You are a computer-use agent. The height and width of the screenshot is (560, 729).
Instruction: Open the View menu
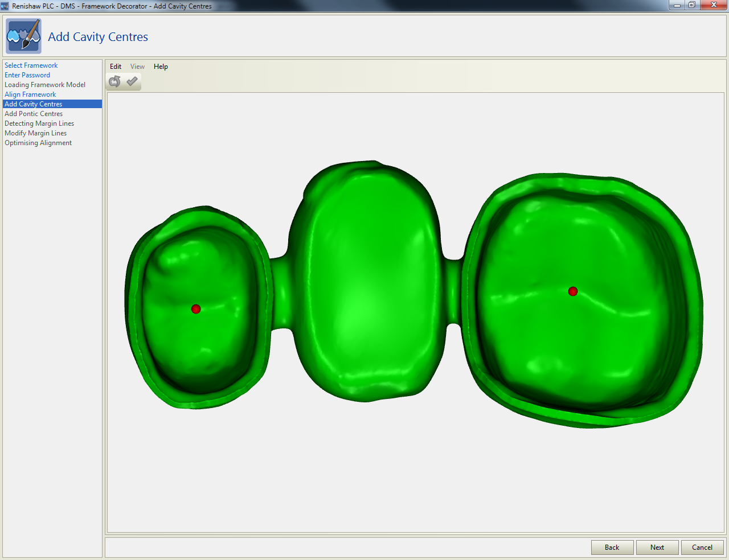click(x=137, y=67)
